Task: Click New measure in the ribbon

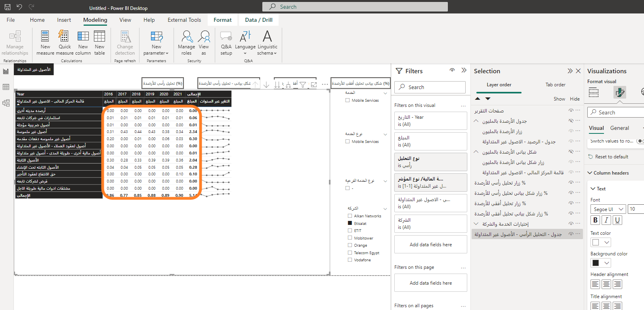Action: 45,43
